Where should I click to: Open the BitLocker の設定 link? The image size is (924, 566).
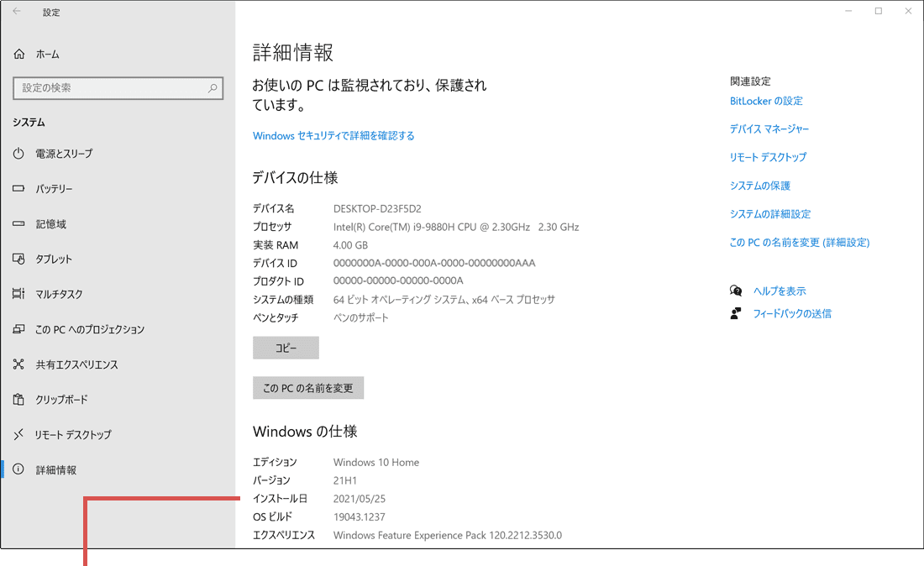pyautogui.click(x=766, y=101)
